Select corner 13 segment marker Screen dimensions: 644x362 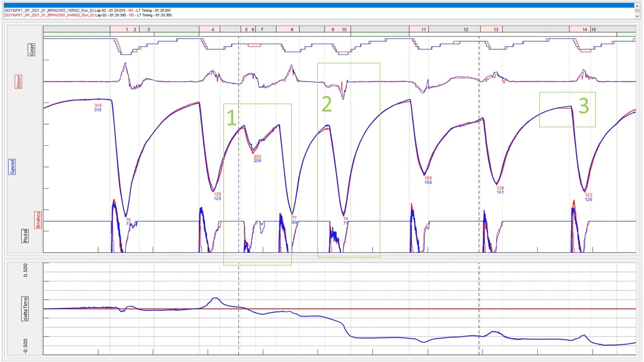pyautogui.click(x=496, y=30)
